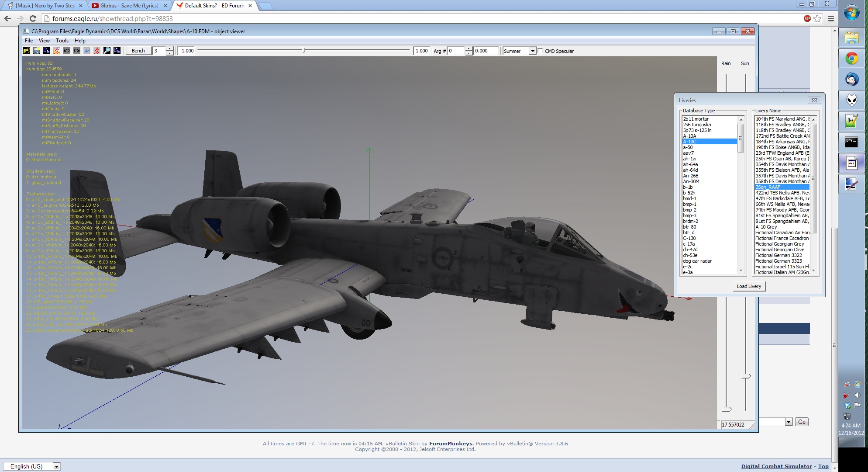Image resolution: width=868 pixels, height=472 pixels.
Task: Select 2b11 mortar in Database Type list
Action: coord(710,119)
